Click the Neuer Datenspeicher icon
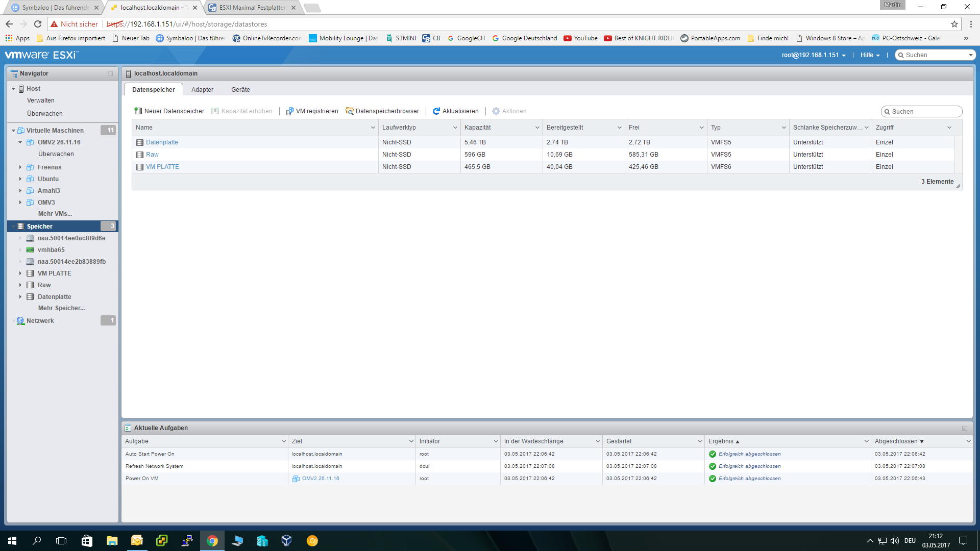 click(138, 111)
